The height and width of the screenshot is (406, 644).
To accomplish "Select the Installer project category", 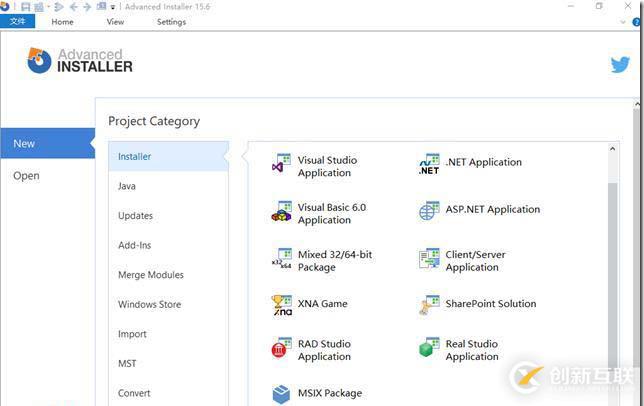I will pyautogui.click(x=168, y=156).
